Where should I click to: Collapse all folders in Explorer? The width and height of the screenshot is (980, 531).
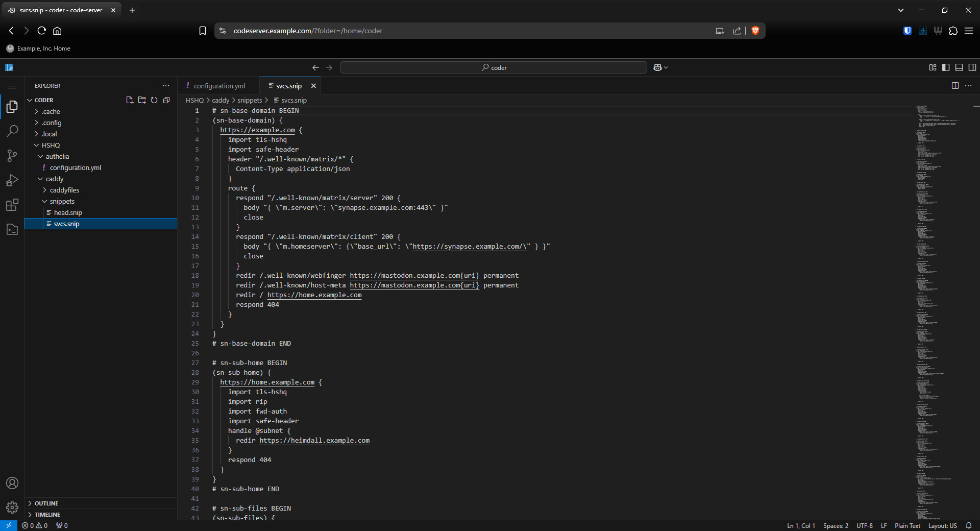(x=166, y=100)
